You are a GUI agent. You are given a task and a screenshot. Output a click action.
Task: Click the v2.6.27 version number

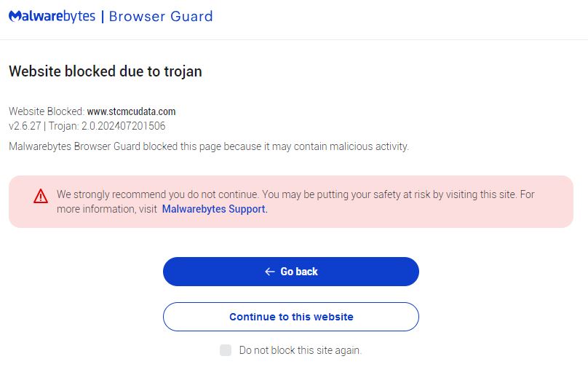click(25, 126)
